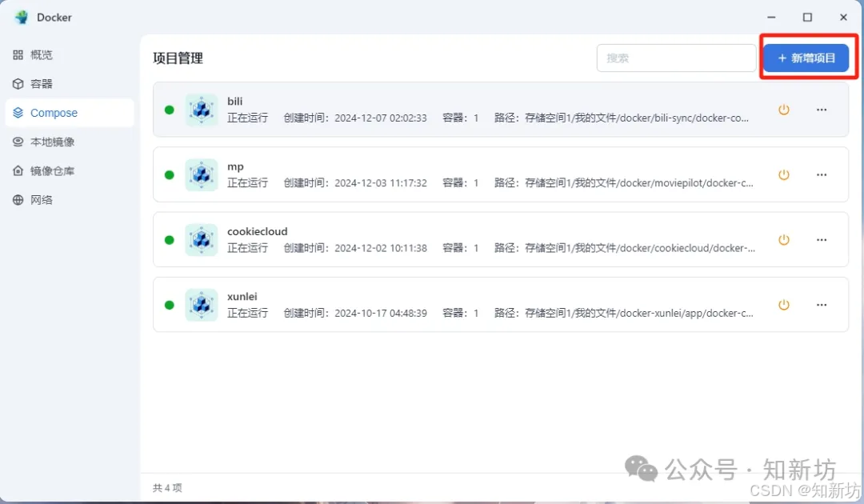Image resolution: width=864 pixels, height=504 pixels.
Task: Open more options for bili project
Action: (822, 110)
